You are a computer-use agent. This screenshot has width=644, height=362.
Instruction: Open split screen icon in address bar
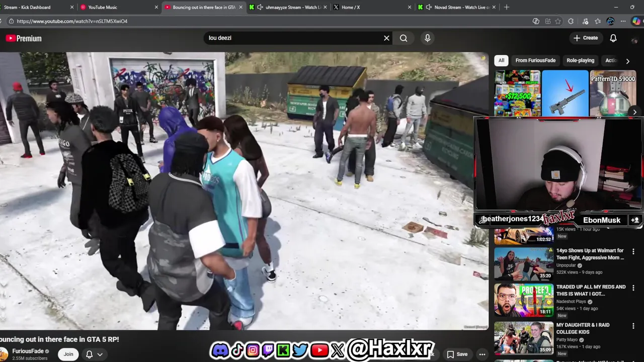(536, 21)
